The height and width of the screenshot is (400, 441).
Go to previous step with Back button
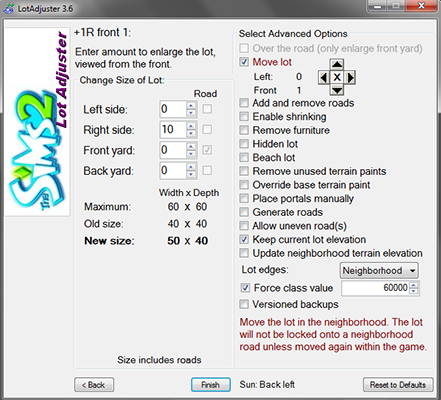pyautogui.click(x=94, y=385)
